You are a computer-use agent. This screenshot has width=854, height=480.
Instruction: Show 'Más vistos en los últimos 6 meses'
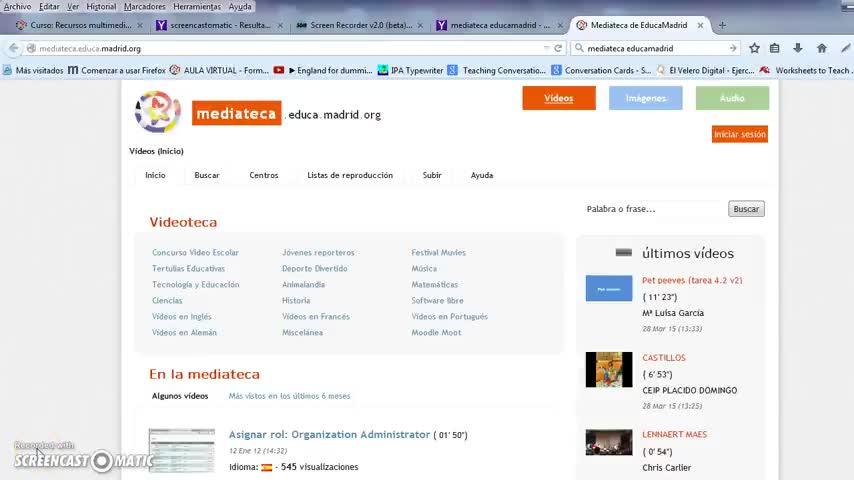[289, 396]
